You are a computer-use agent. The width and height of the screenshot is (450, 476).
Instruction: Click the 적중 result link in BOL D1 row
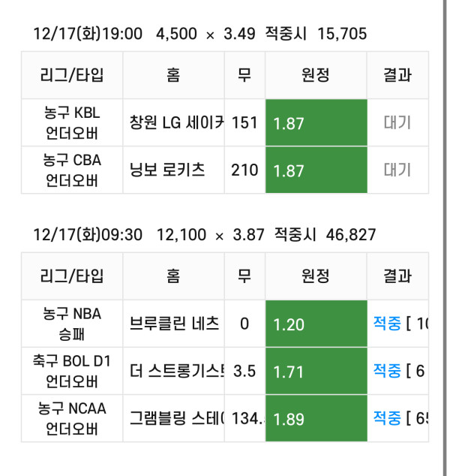click(387, 370)
